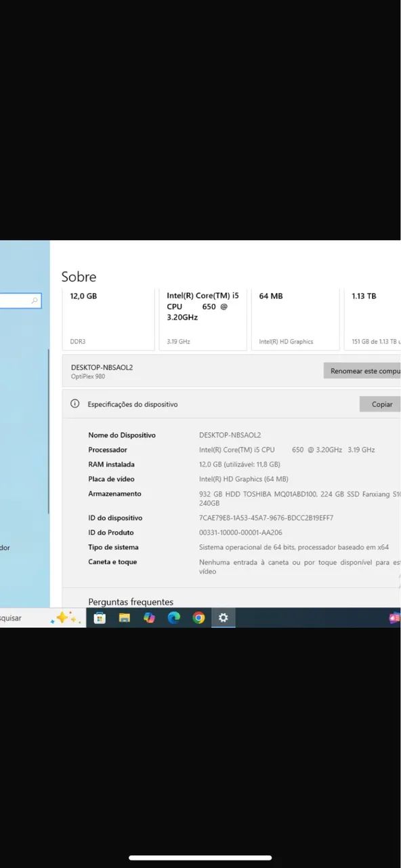Click the Sistema operacional de 64 bits value
The image size is (401, 868).
[294, 547]
